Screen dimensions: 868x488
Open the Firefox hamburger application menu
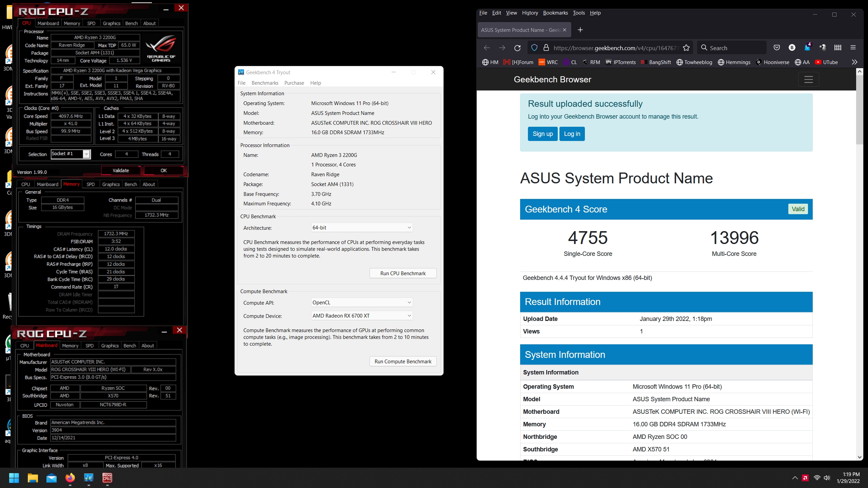(853, 48)
